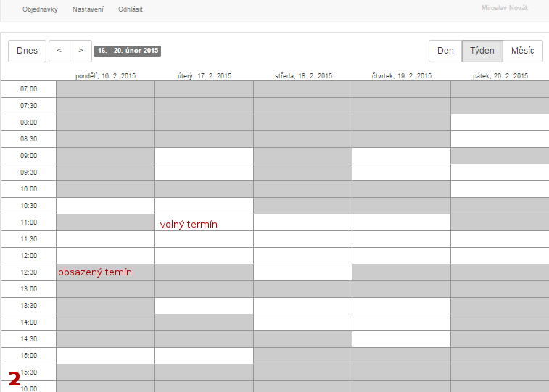Image resolution: width=549 pixels, height=392 pixels.
Task: Go to next week with the > arrow
Action: tap(81, 51)
